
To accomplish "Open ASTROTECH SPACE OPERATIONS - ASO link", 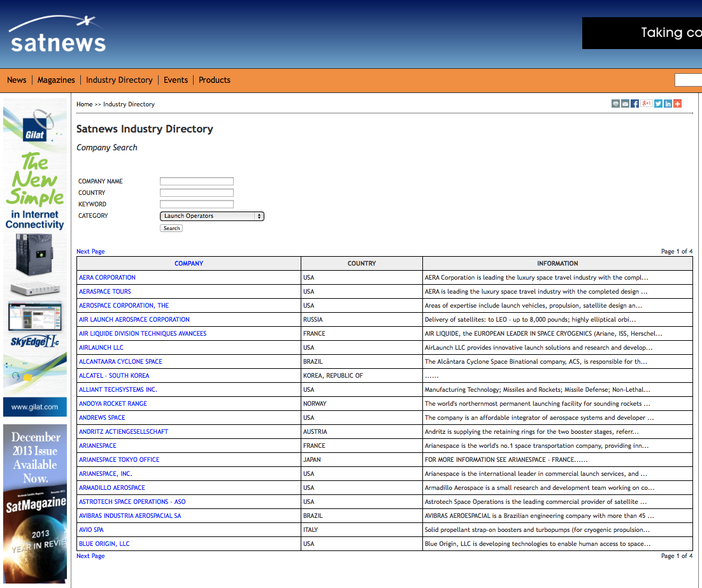I will 132,501.
